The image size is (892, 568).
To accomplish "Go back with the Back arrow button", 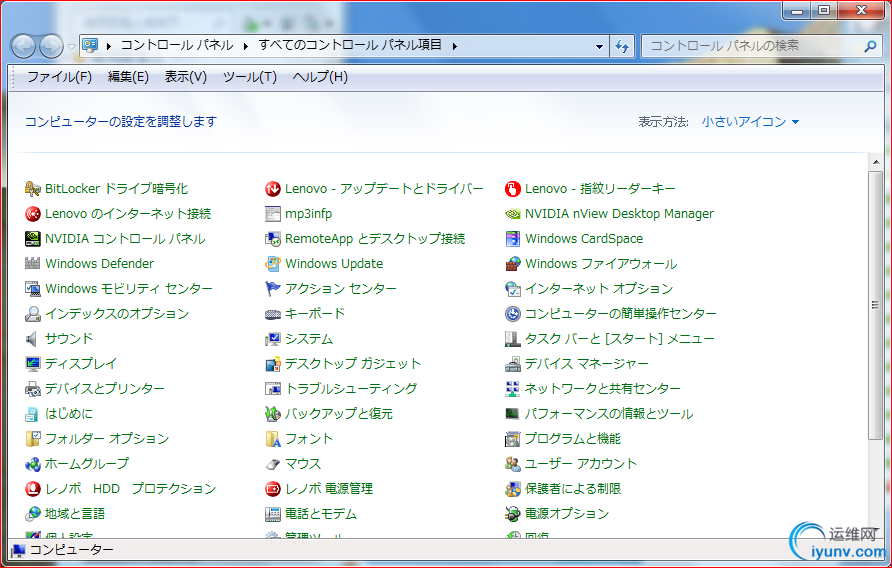I will pyautogui.click(x=23, y=46).
